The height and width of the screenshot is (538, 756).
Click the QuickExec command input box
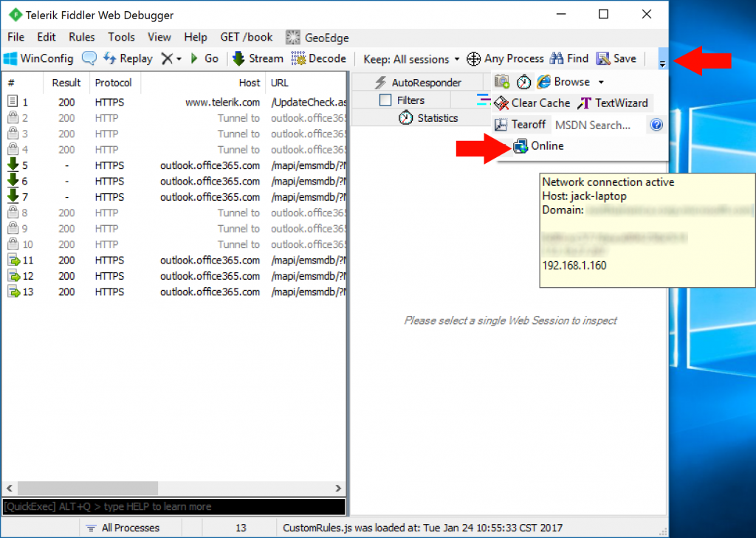click(x=173, y=507)
